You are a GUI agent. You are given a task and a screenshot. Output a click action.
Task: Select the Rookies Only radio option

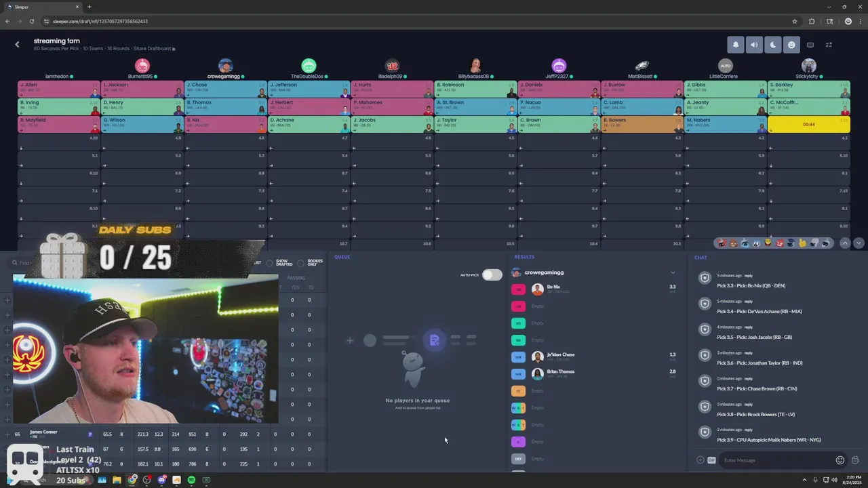[x=301, y=263]
